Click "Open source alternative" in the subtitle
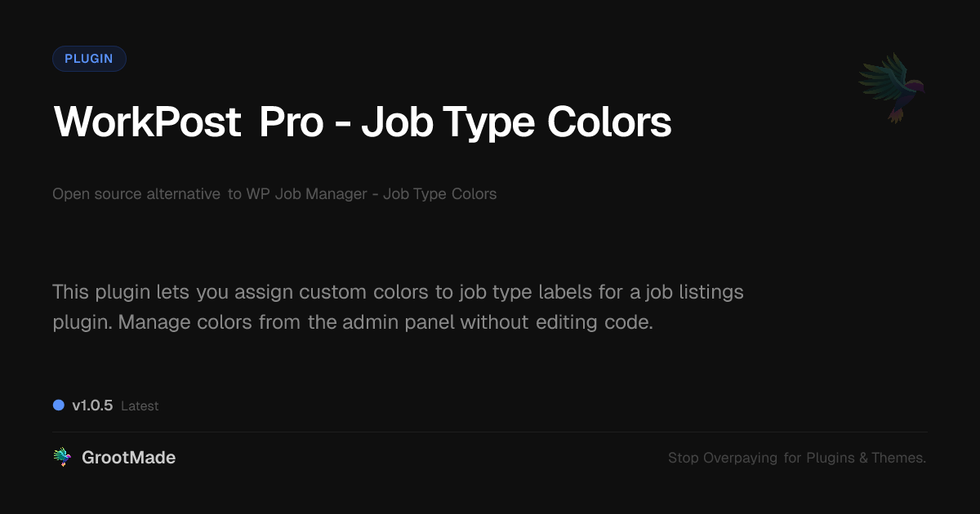The height and width of the screenshot is (514, 980). pyautogui.click(x=136, y=194)
